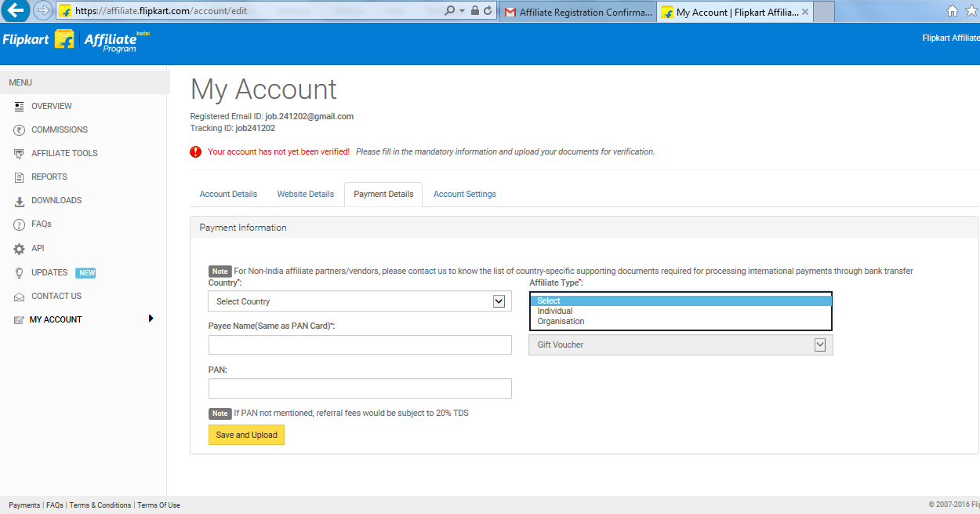Open the browser Home icon
The image size is (980, 514).
click(x=953, y=11)
